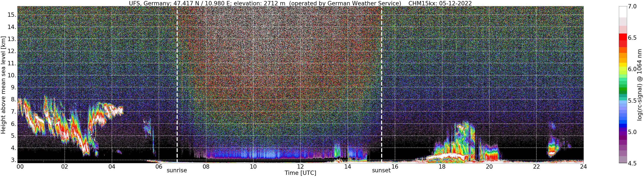Screen dimensions: 644x177
Task: Click the x-axis tick "14"
Action: pyautogui.click(x=347, y=167)
